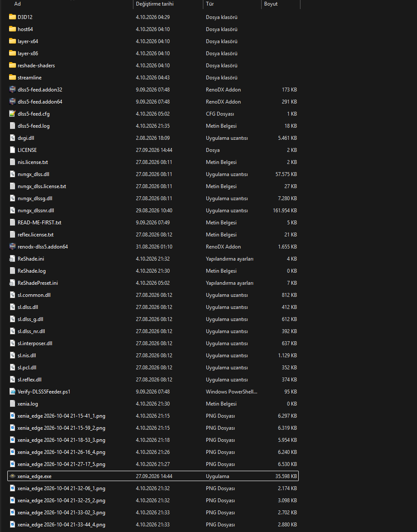Click the sl.interposer.dll file icon
Image resolution: width=417 pixels, height=532 pixels.
point(13,343)
